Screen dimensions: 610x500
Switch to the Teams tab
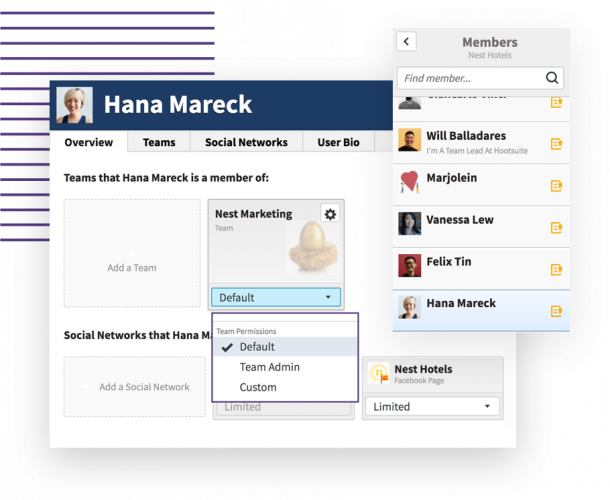[159, 142]
